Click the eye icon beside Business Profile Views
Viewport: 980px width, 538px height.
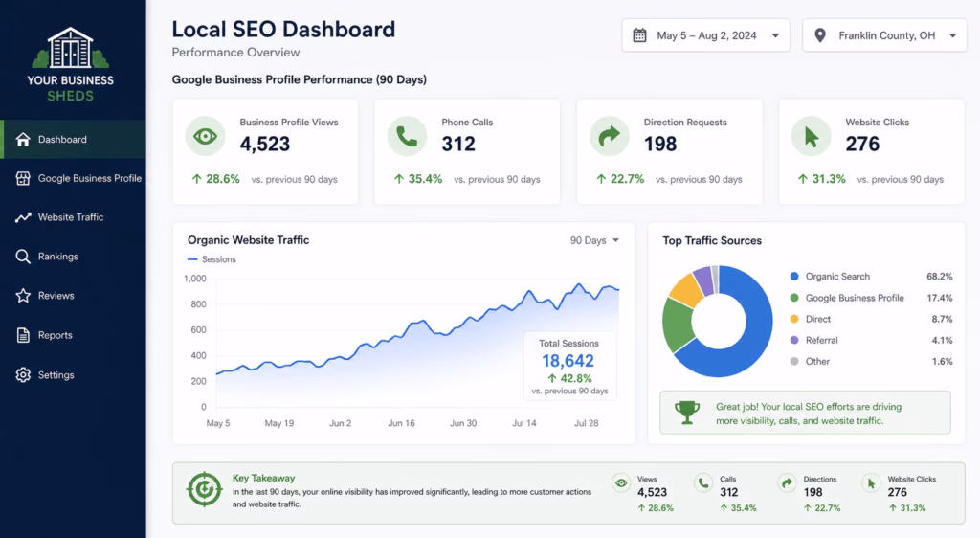point(205,136)
